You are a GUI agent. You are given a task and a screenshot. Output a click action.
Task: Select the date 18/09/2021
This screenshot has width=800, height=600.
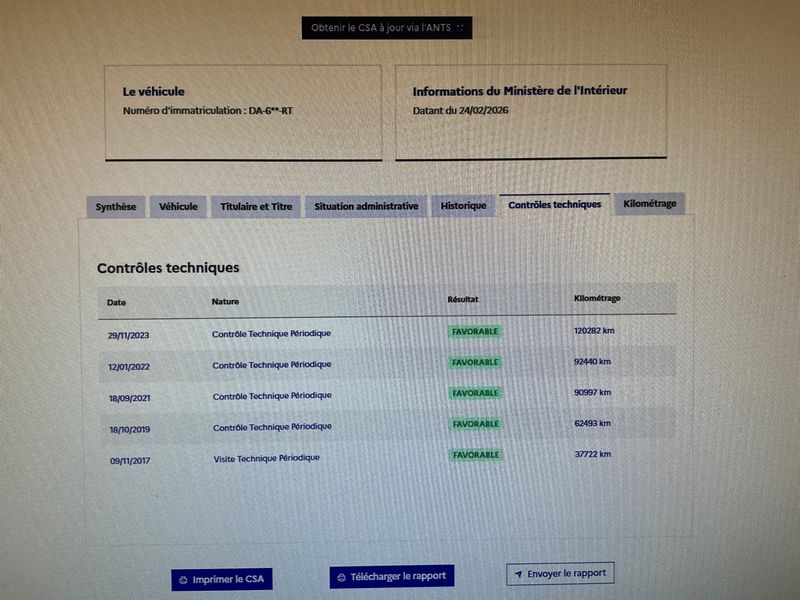pos(129,398)
